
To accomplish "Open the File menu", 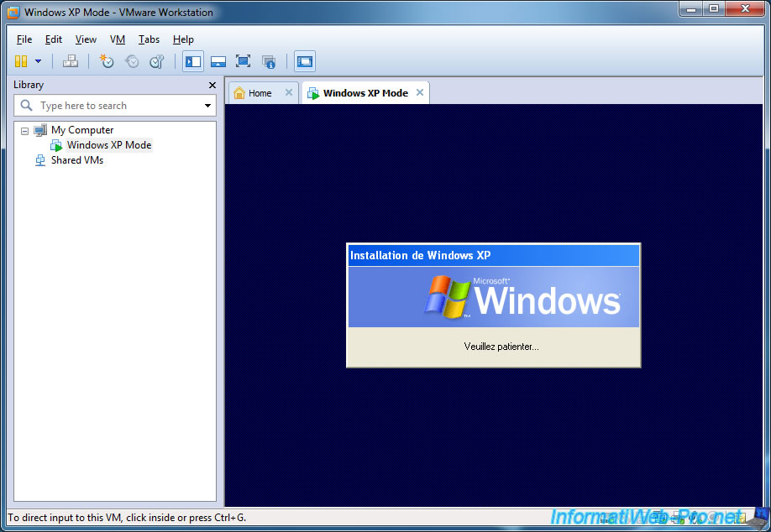I will point(24,39).
